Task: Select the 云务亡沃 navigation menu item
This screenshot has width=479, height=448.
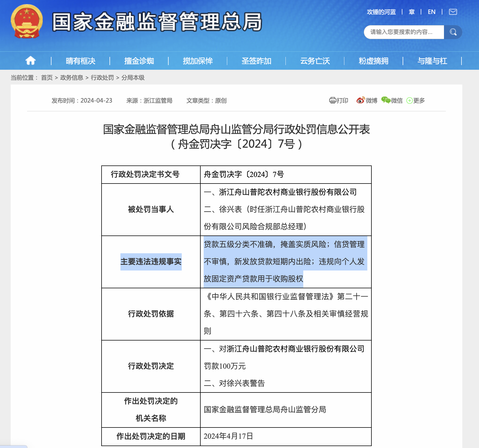Action: pyautogui.click(x=315, y=61)
